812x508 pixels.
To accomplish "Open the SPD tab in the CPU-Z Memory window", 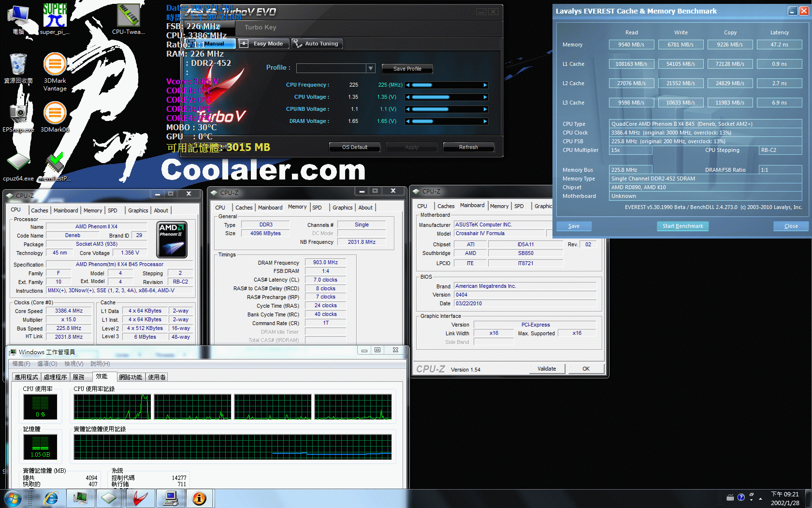I will pos(317,208).
